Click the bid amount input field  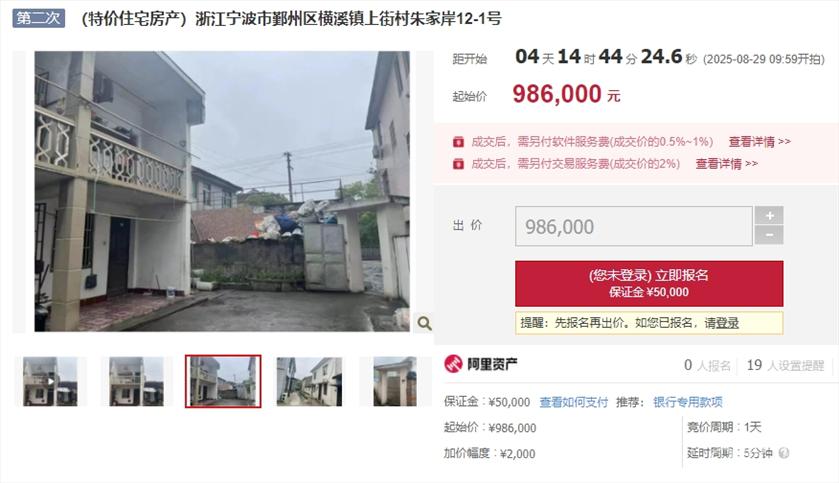(634, 226)
